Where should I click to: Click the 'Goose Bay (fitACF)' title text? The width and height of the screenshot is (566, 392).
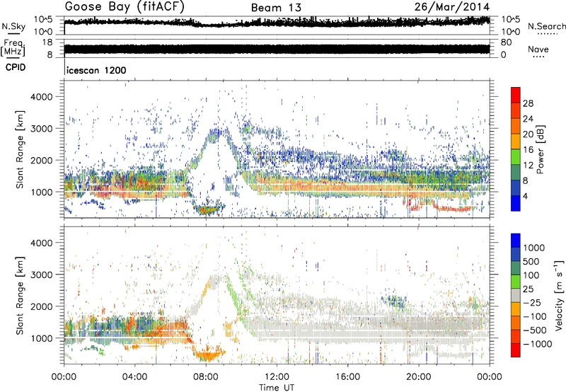(x=125, y=7)
